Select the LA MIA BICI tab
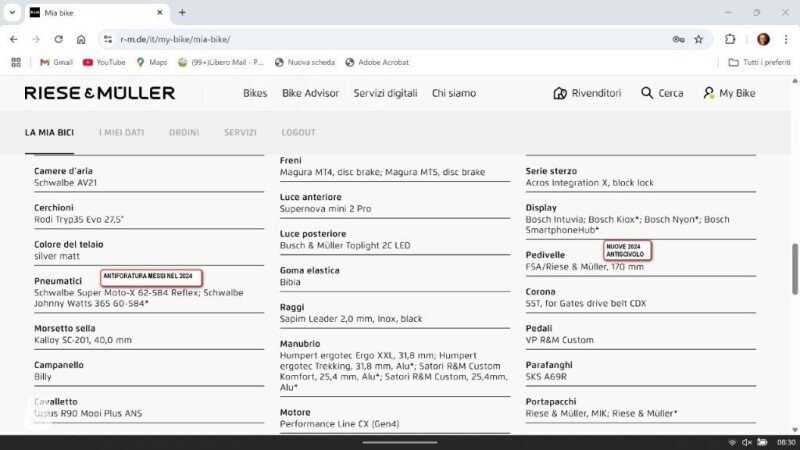The image size is (800, 450). tap(49, 133)
